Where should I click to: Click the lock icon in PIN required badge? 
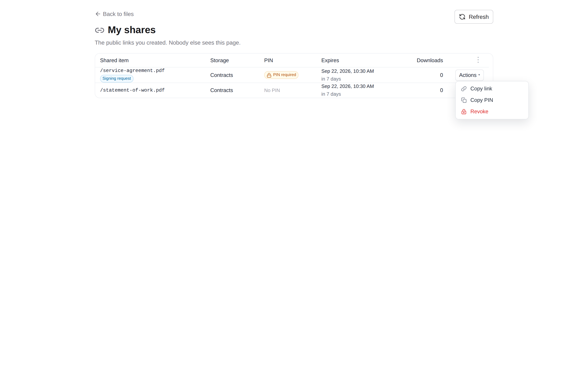pyautogui.click(x=269, y=75)
